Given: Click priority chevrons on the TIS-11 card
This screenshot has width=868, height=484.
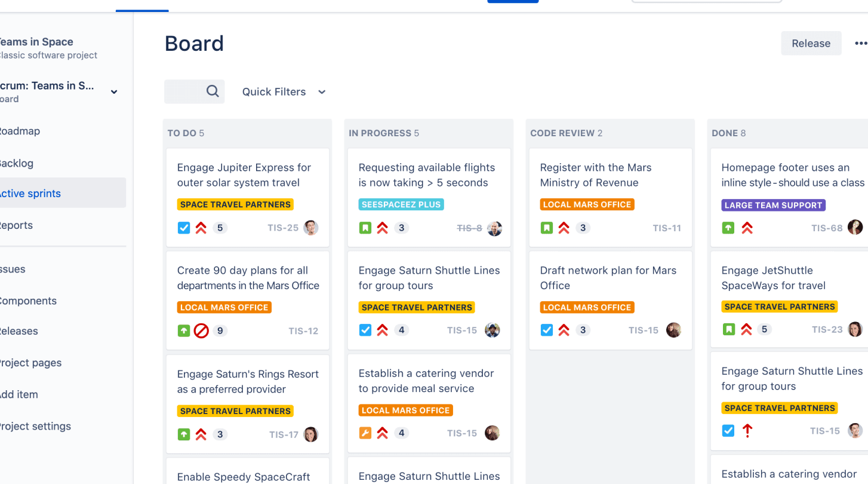Looking at the screenshot, I should coord(564,228).
